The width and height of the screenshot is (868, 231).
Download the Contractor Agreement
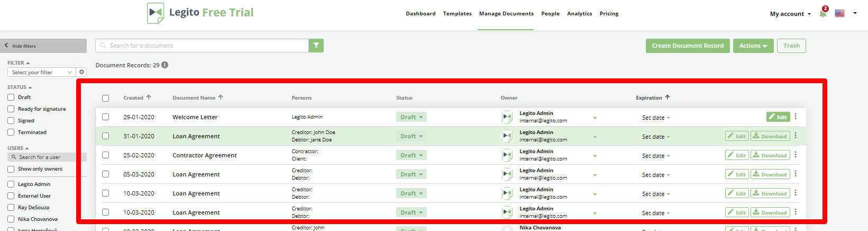[x=770, y=155]
